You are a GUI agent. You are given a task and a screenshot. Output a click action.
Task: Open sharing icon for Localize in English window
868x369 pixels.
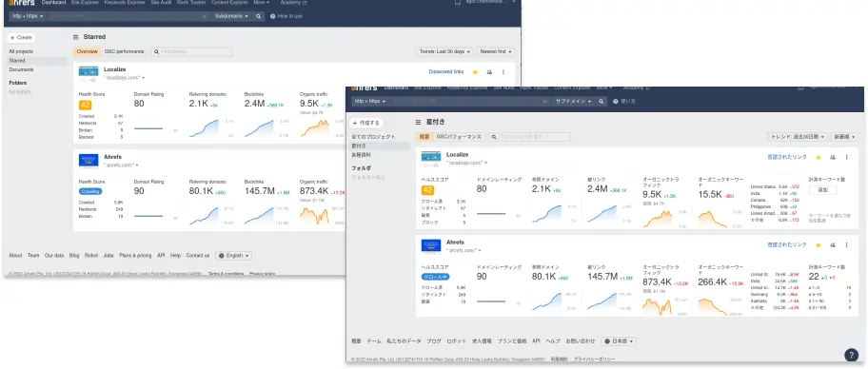(489, 72)
